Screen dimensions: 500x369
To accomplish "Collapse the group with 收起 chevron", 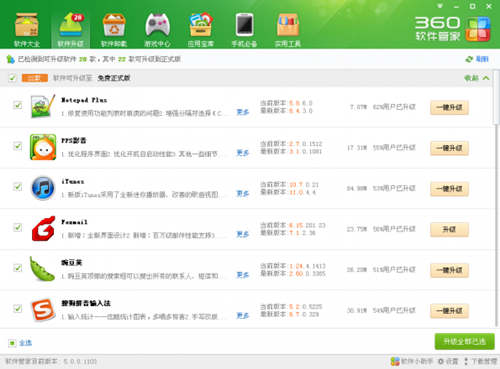I will (x=477, y=78).
